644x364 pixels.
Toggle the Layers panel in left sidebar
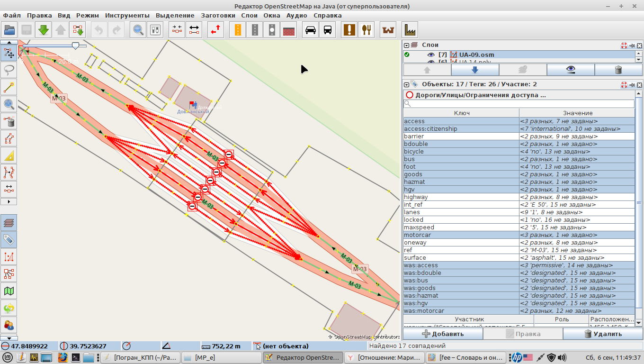point(9,222)
